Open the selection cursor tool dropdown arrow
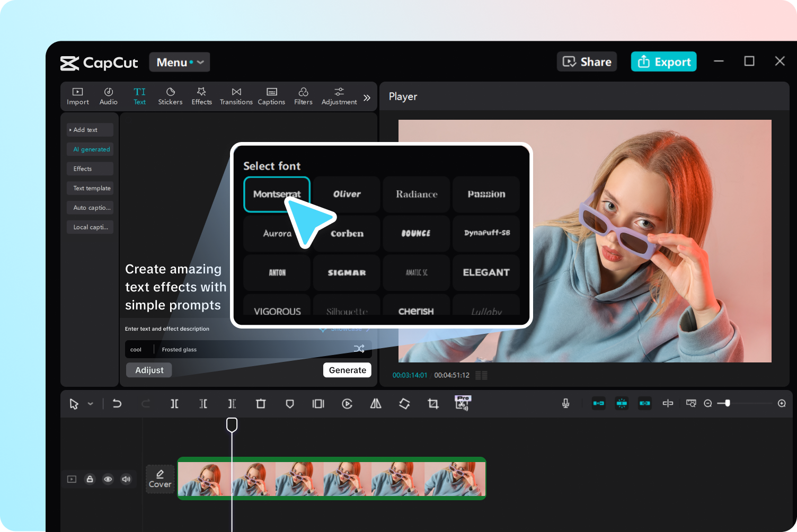797x532 pixels. click(x=91, y=404)
